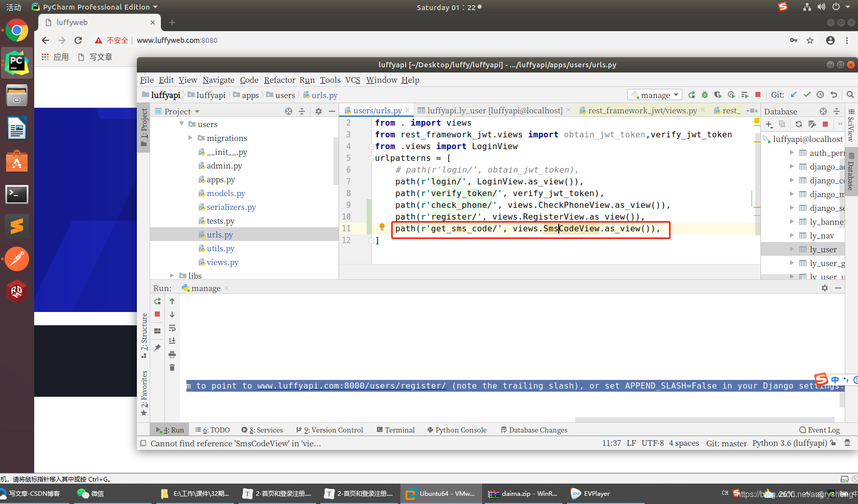Screen dimensions: 858x504
Task: Toggle the 2: Favorites side panel
Action: (x=144, y=393)
